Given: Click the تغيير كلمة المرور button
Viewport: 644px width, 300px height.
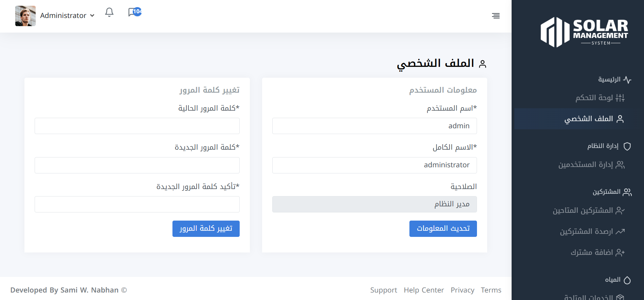Looking at the screenshot, I should (206, 229).
